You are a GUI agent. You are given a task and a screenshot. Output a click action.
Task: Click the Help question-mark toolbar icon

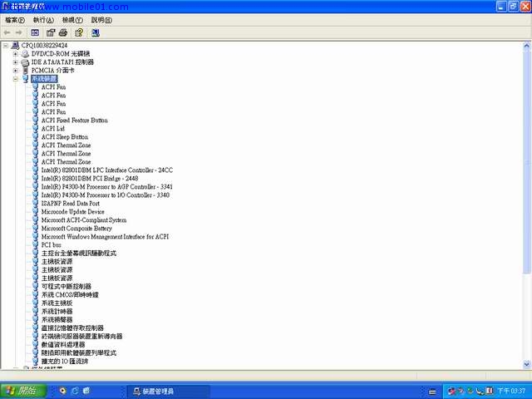click(x=79, y=32)
